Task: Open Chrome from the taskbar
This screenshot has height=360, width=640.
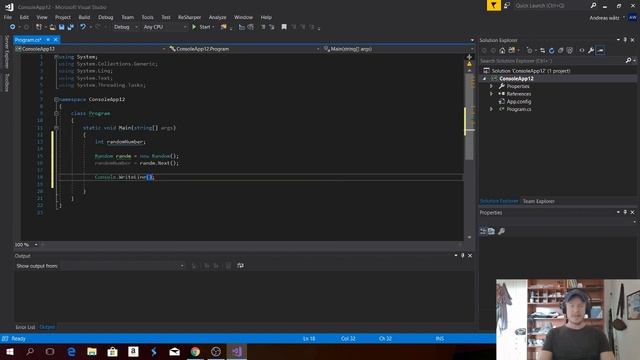Action: (195, 351)
